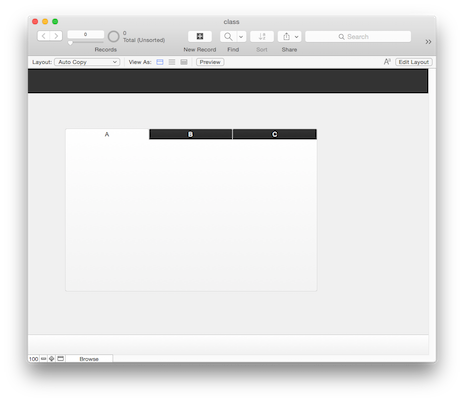464x402 pixels.
Task: Select tab C in the tab panel
Action: [x=275, y=134]
